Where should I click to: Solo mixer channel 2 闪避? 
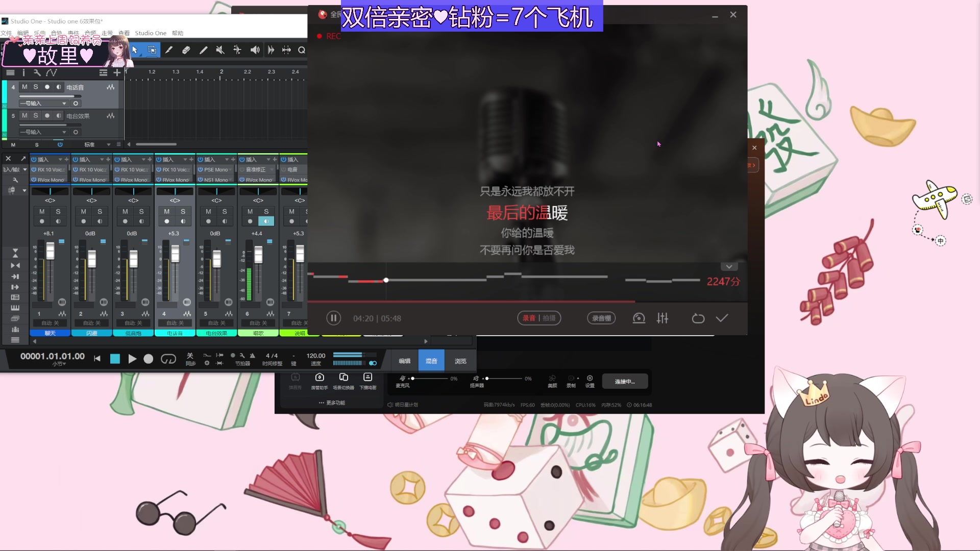(x=100, y=211)
